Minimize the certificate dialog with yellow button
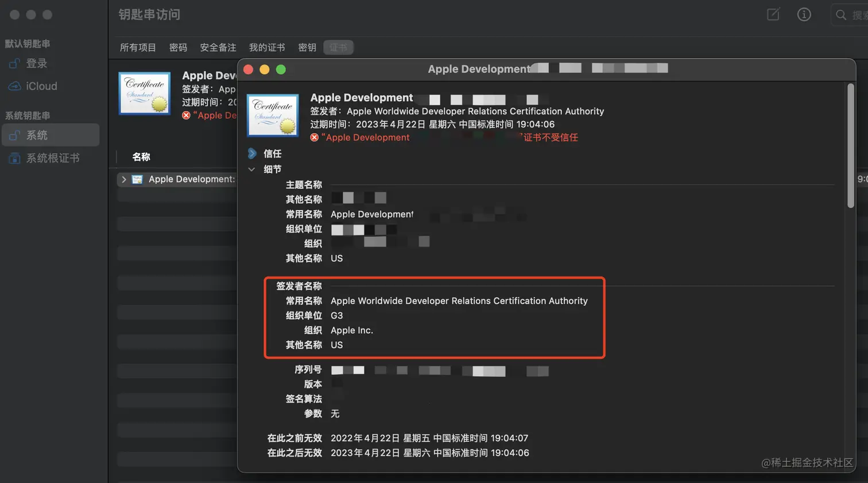This screenshot has height=483, width=868. point(265,69)
